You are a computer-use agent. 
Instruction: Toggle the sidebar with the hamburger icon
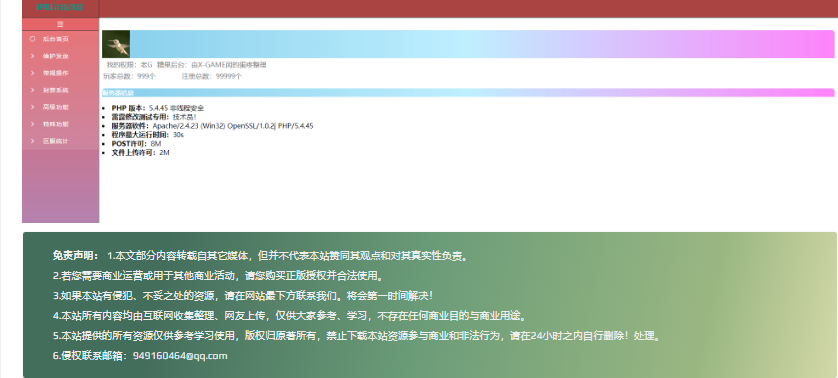point(60,24)
